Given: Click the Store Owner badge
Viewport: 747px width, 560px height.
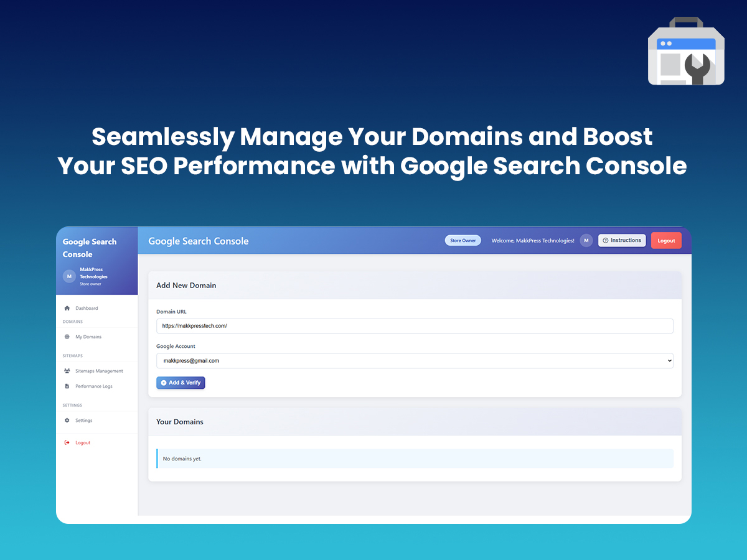Looking at the screenshot, I should [463, 240].
